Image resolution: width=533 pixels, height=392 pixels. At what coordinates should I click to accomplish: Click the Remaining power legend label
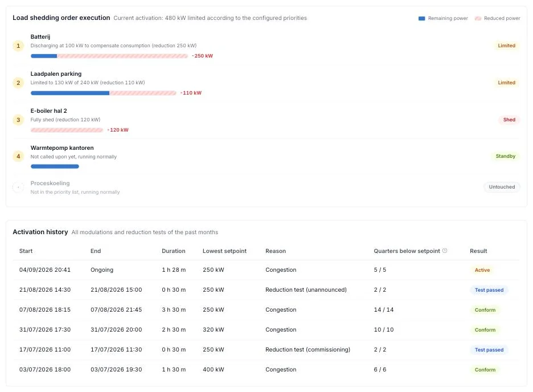pyautogui.click(x=448, y=18)
